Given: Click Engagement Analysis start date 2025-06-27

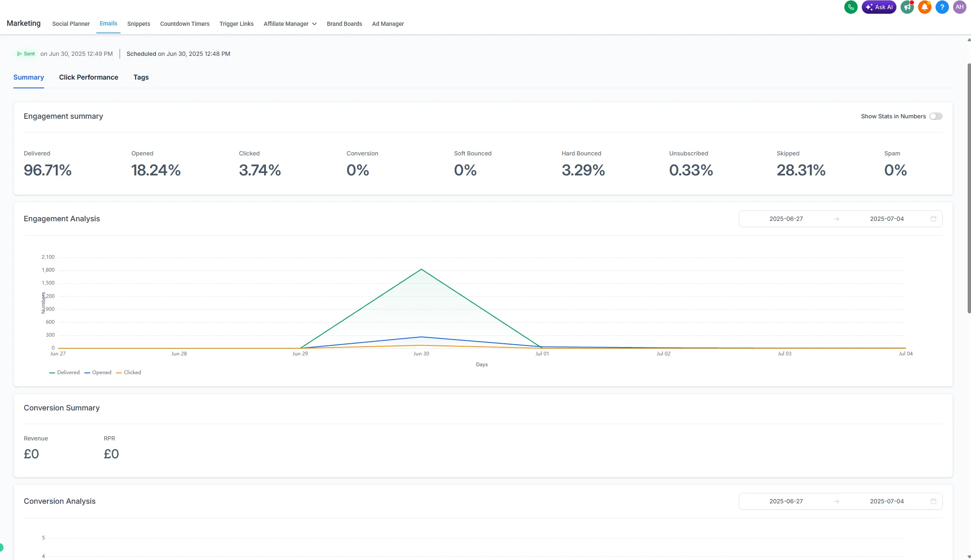Looking at the screenshot, I should click(x=786, y=219).
